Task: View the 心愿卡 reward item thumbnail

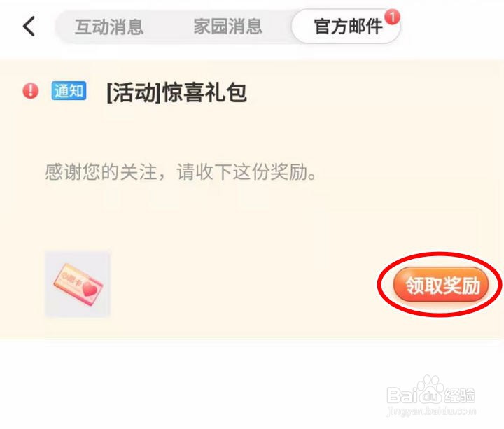Action: (x=78, y=284)
